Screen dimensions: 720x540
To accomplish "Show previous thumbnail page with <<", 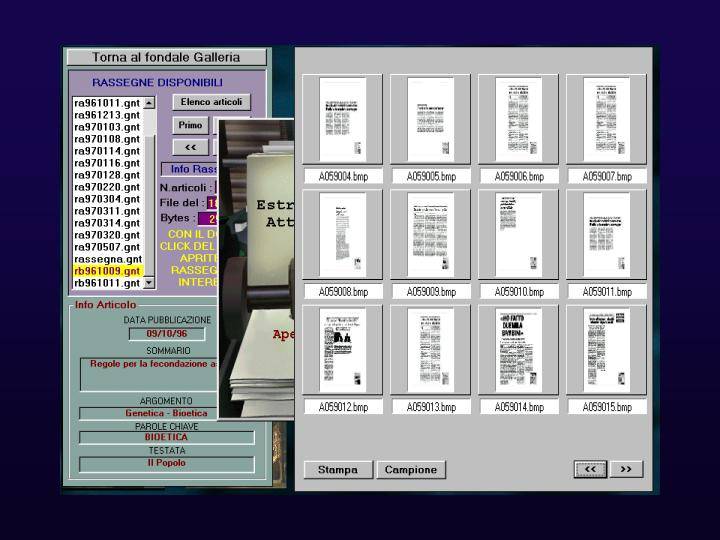I will pos(591,469).
